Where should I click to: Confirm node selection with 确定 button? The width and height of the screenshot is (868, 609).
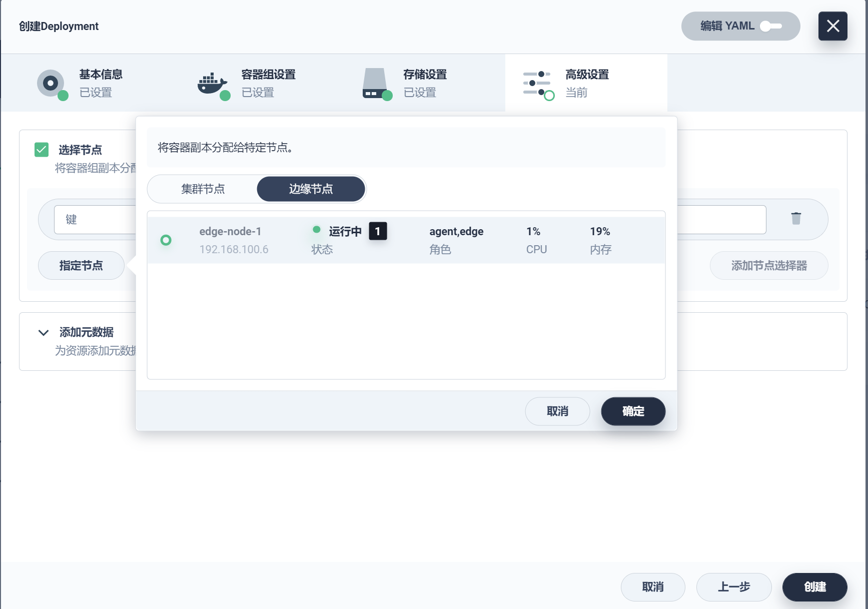point(633,411)
